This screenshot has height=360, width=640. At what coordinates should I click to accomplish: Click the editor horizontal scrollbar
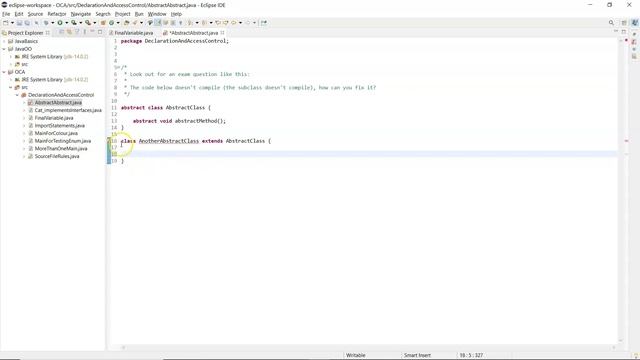click(369, 347)
